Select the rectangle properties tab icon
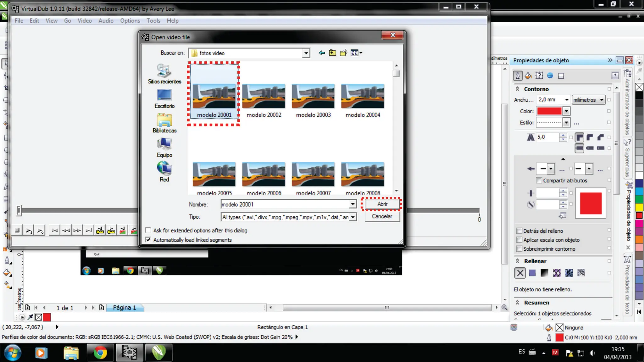This screenshot has width=644, height=362. pyautogui.click(x=561, y=76)
